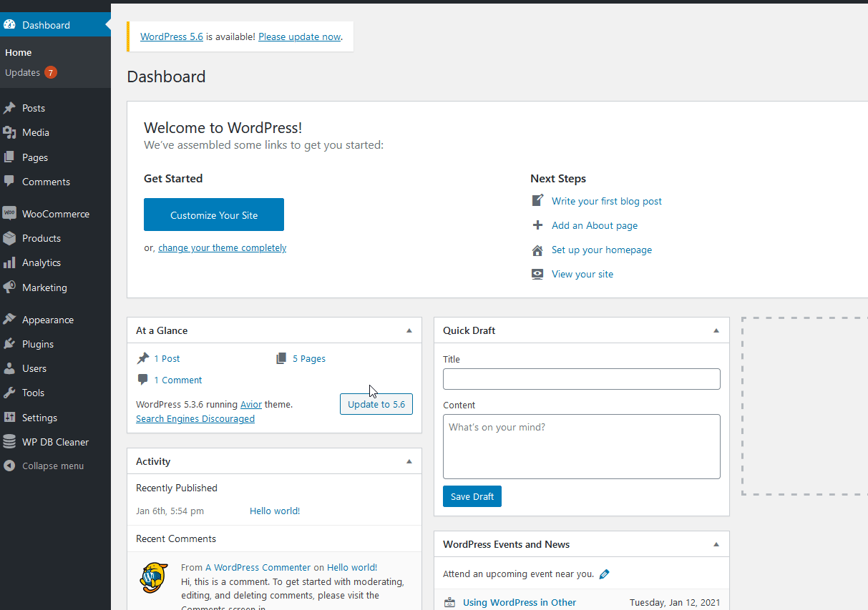This screenshot has height=610, width=868.
Task: Click the WP DB Cleaner icon
Action: coord(9,442)
